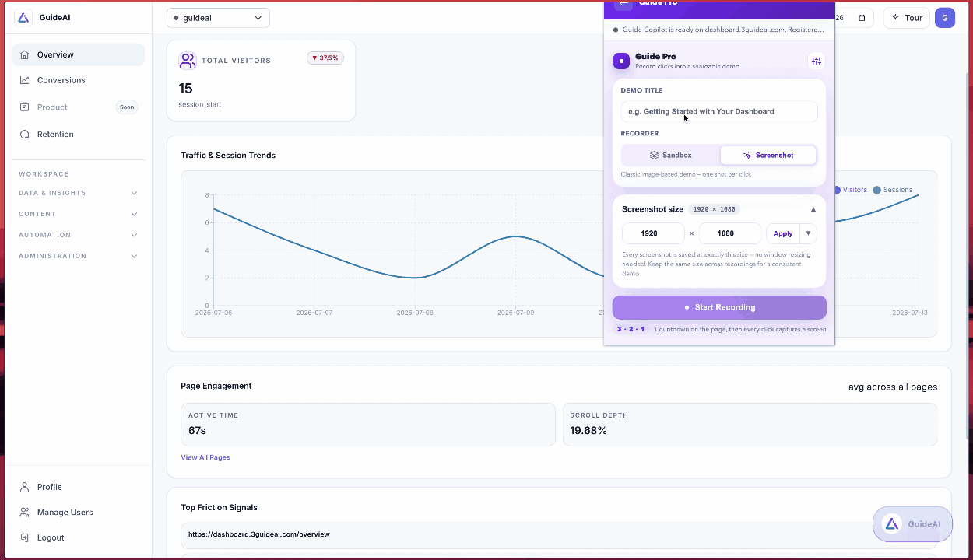Open the floating GuideAI widget
Viewport: 973px width, 560px height.
[912, 524]
